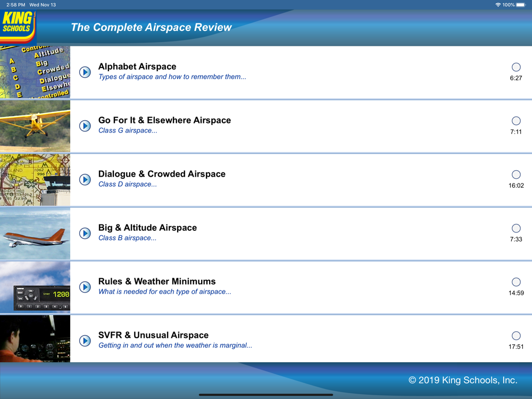Toggle completion circle for Go For It & Elsewhere Airspace
The height and width of the screenshot is (399, 532).
(516, 121)
